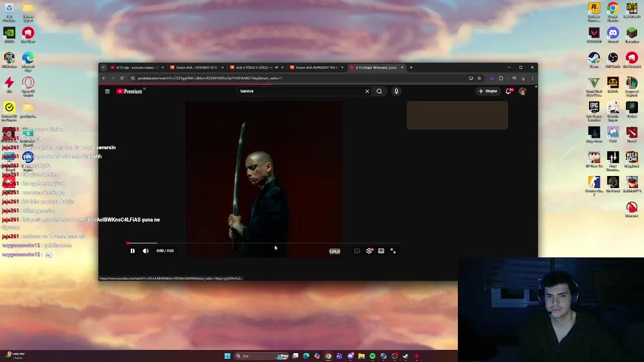Launch Microsoft Edge from the taskbar
This screenshot has width=644, height=362.
306,356
